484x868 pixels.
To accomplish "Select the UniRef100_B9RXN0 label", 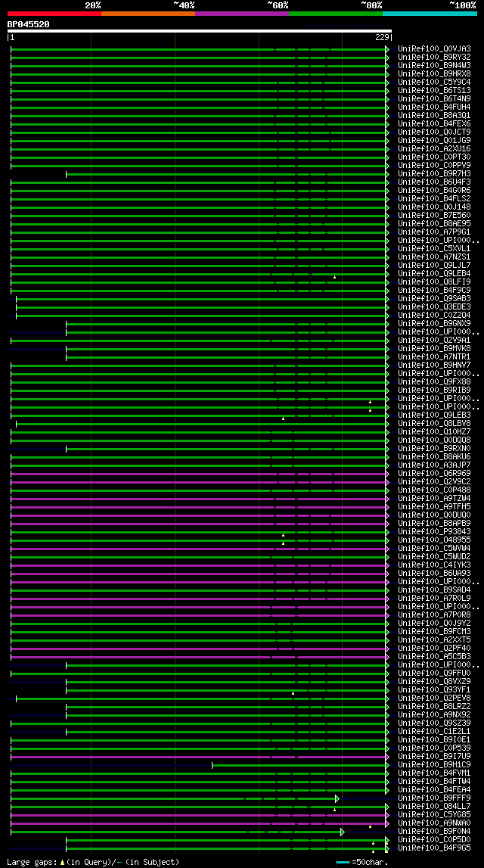I will 434,449.
